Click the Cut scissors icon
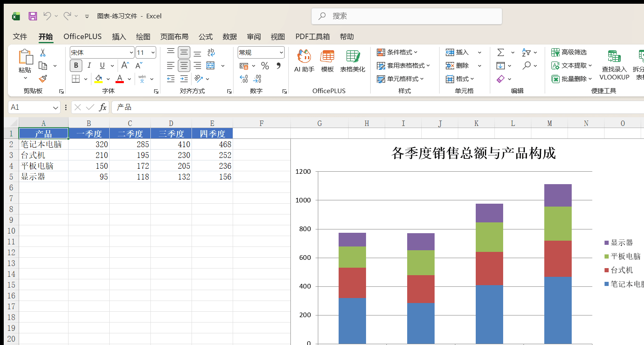The width and height of the screenshot is (644, 345). click(43, 53)
